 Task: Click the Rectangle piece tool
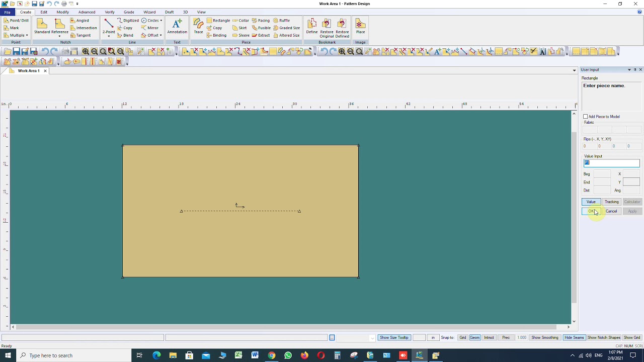(x=218, y=21)
